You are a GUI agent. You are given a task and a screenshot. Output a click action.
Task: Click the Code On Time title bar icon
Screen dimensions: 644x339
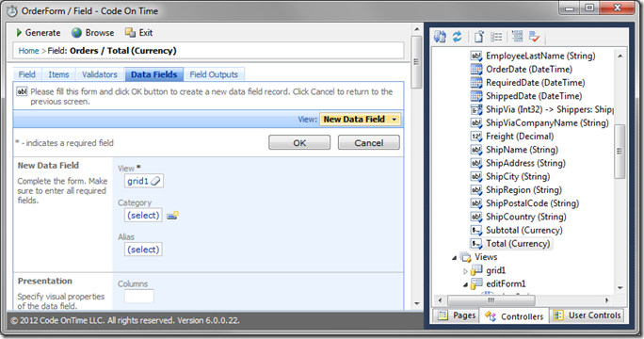click(x=12, y=11)
